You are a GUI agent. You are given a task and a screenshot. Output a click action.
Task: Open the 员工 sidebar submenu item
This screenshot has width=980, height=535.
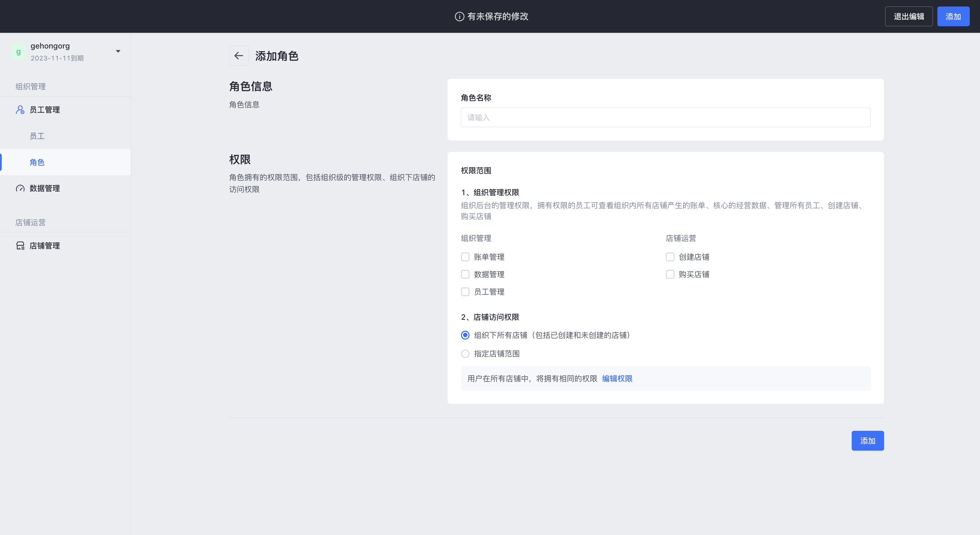(37, 136)
